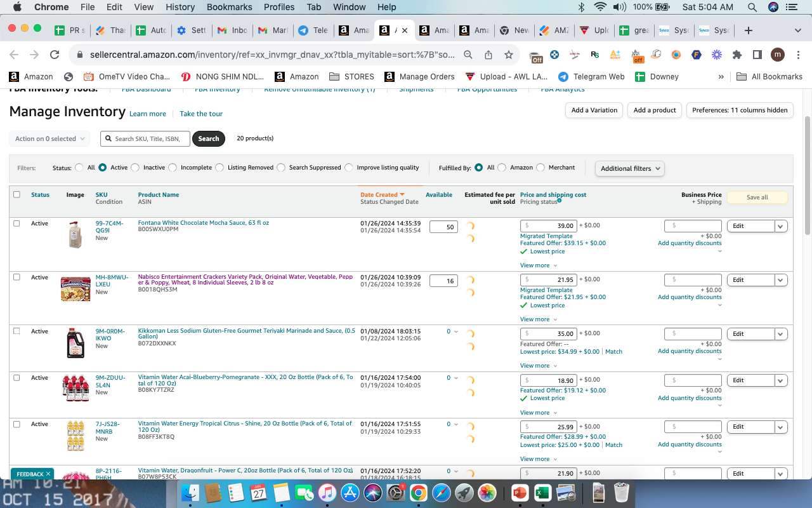Expand the Additional filters dropdown

click(630, 168)
